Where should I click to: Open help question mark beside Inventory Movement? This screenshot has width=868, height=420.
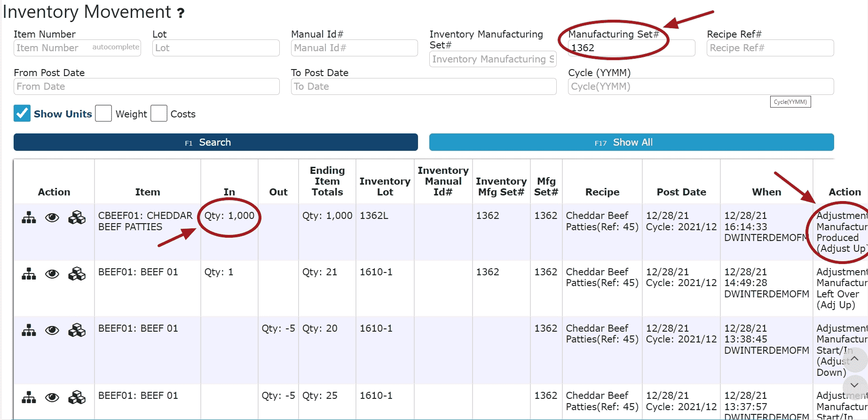click(x=181, y=13)
